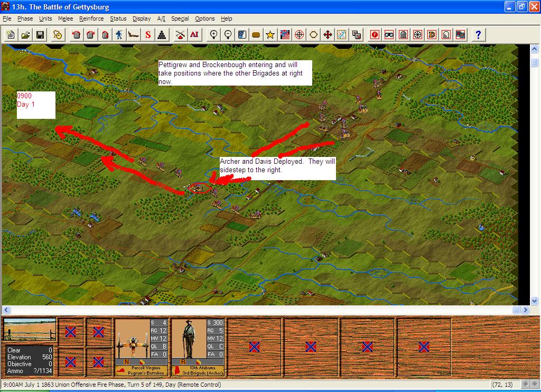Click the jump map toolbar icon
Screen dimensions: 541x392
pyautogui.click(x=342, y=34)
